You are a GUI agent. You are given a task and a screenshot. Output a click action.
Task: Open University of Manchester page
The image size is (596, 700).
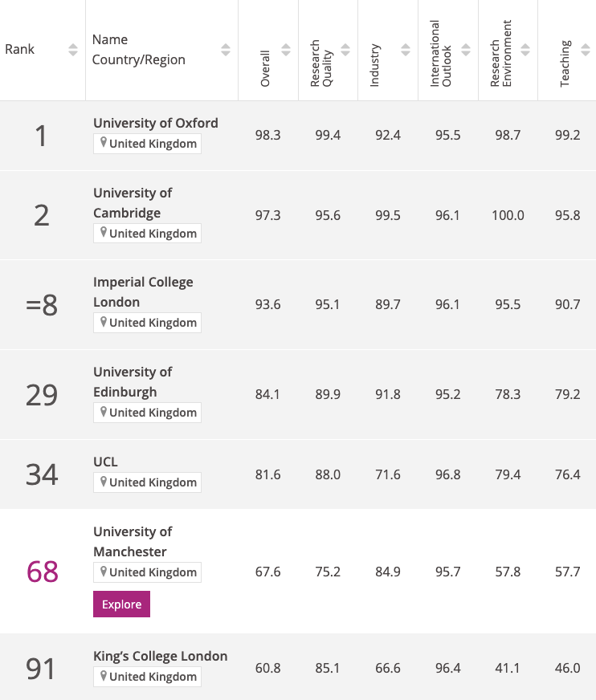[x=133, y=542]
